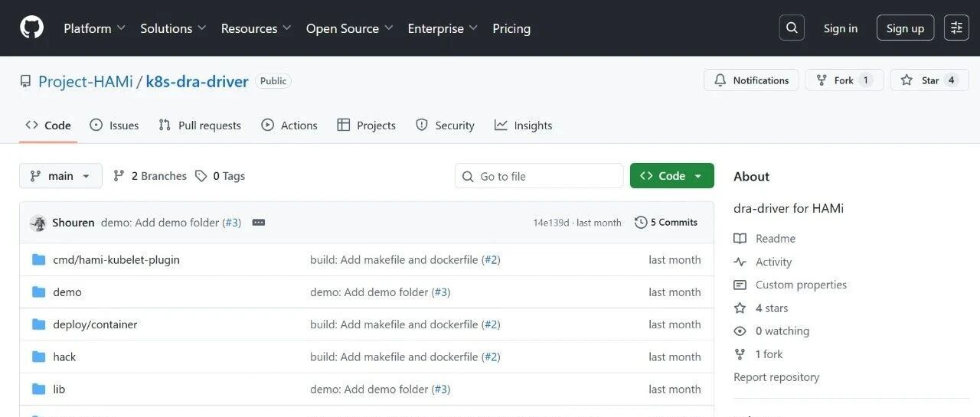
Task: Click the icon beside Custom properties
Action: click(x=740, y=285)
